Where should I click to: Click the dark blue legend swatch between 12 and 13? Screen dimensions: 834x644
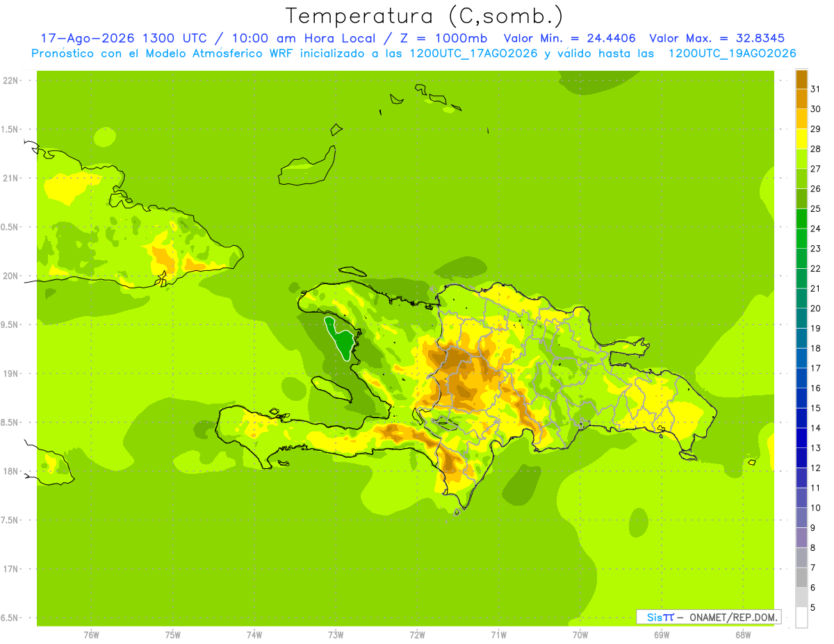pos(801,457)
